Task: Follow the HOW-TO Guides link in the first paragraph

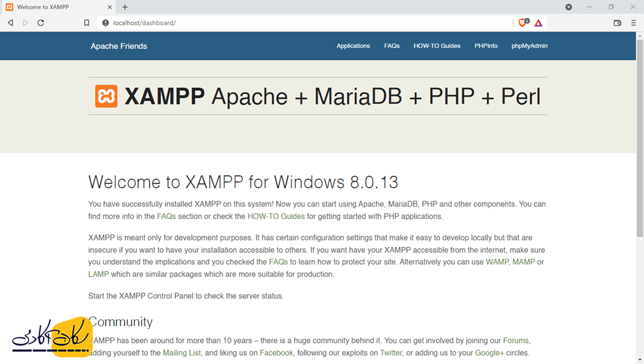Action: pyautogui.click(x=276, y=216)
